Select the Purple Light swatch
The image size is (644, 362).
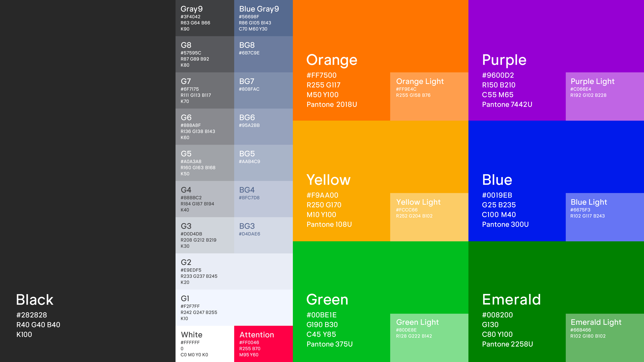[605, 96]
